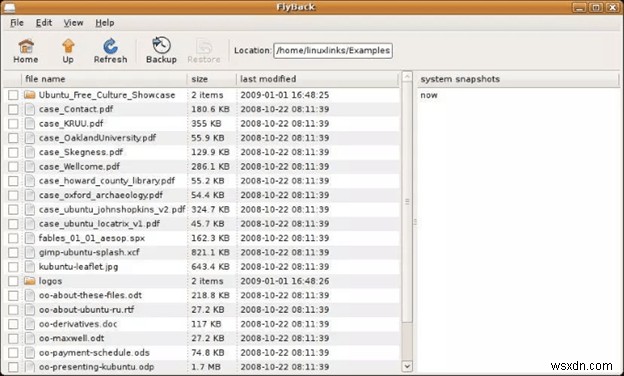Viewport: 624px width, 376px height.
Task: Tick checkbox for case_oxford_archaeology.pdf
Action: 13,195
